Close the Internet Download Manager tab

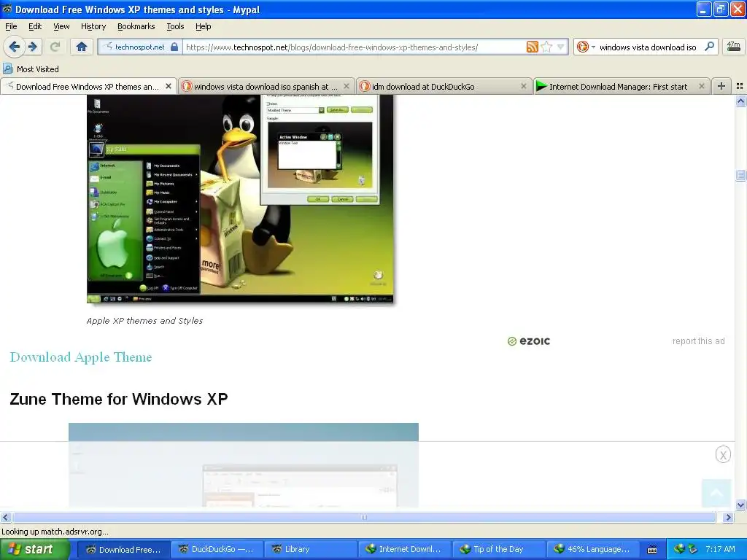(x=701, y=86)
